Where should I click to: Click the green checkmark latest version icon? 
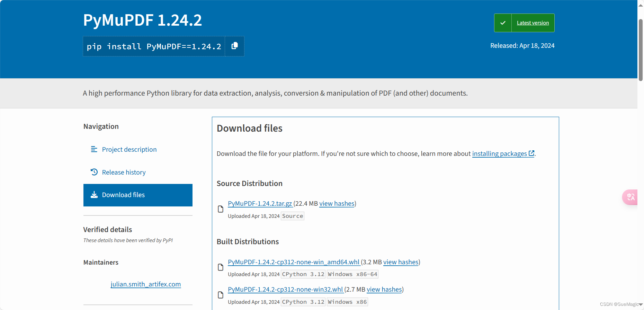coord(503,23)
